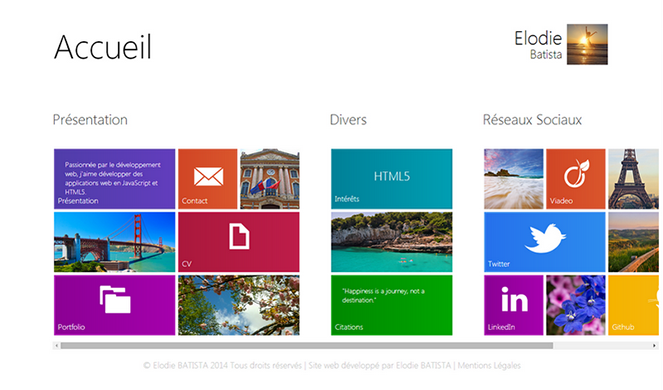Image resolution: width=663 pixels, height=390 pixels.
Task: Click the Accueil page title
Action: pyautogui.click(x=103, y=47)
